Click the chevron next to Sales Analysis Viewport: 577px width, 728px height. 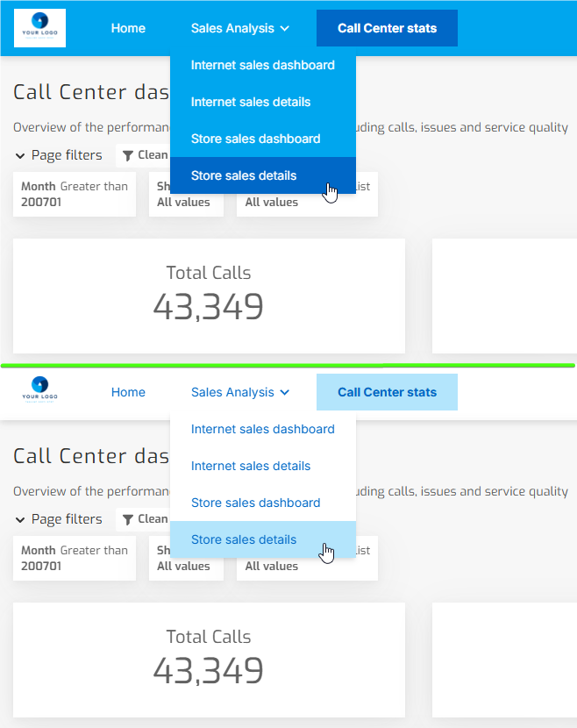(x=284, y=28)
